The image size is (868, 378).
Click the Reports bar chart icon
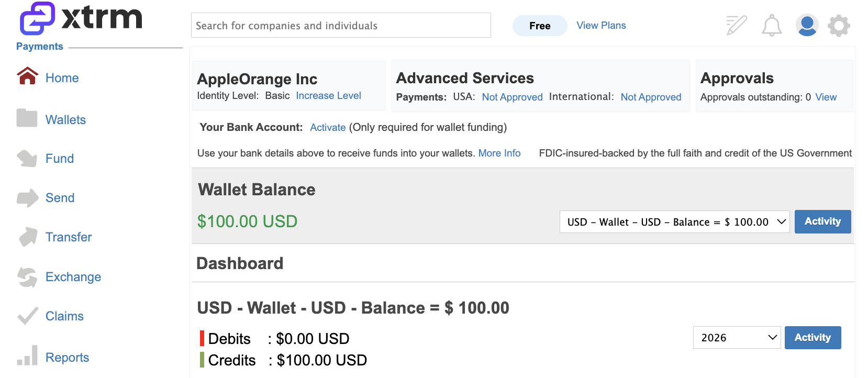[27, 355]
